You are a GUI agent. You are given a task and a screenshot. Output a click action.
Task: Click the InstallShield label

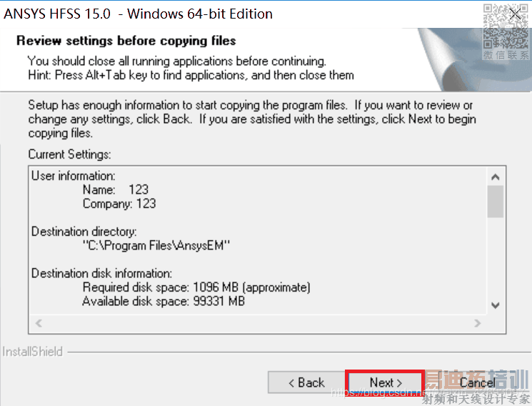tap(33, 352)
